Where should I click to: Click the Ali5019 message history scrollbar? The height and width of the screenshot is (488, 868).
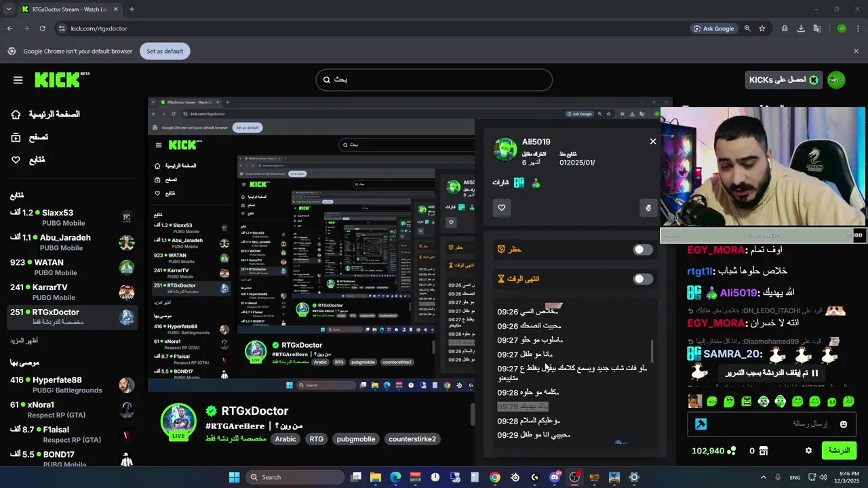pyautogui.click(x=652, y=351)
